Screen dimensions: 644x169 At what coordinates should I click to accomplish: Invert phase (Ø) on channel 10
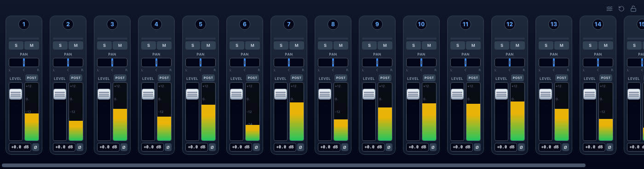(x=433, y=147)
